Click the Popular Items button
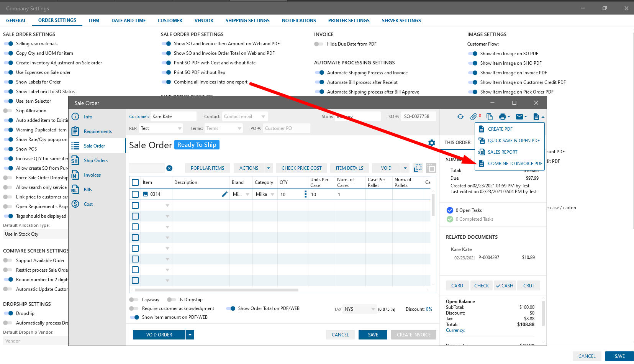Image resolution: width=634 pixels, height=364 pixels. point(208,168)
